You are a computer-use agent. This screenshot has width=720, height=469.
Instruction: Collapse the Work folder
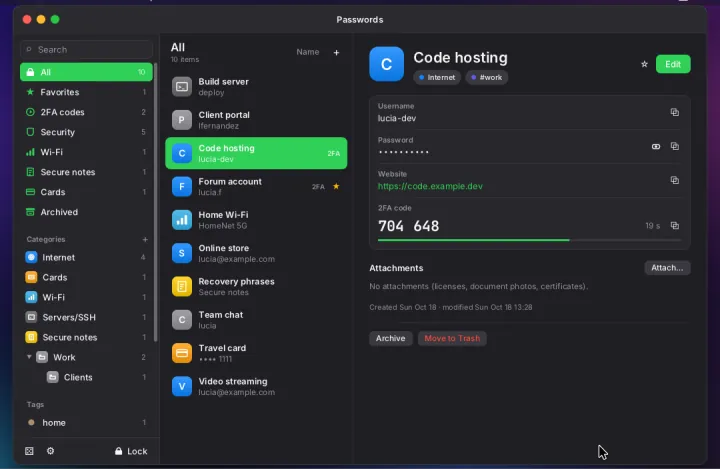click(x=29, y=357)
